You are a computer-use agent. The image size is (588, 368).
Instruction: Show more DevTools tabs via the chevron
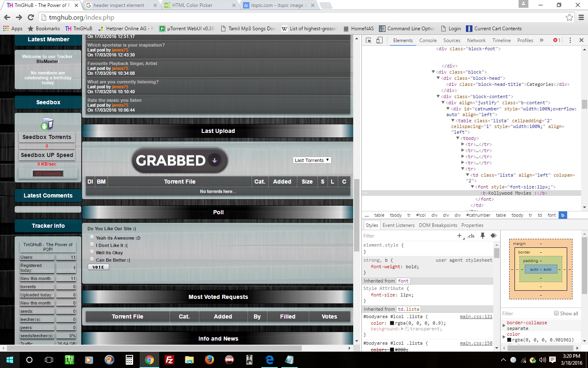point(541,40)
